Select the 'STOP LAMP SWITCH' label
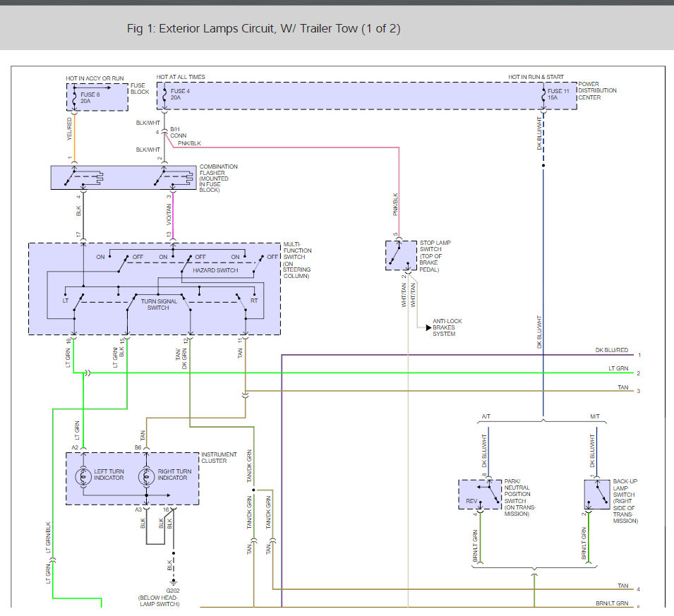 point(435,256)
